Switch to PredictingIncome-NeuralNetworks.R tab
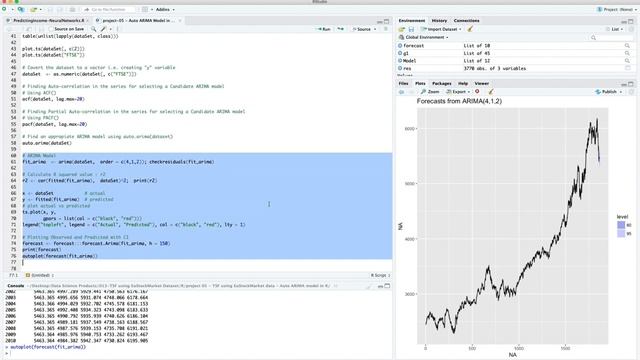Screen dimensions: 640x360 click(x=48, y=20)
